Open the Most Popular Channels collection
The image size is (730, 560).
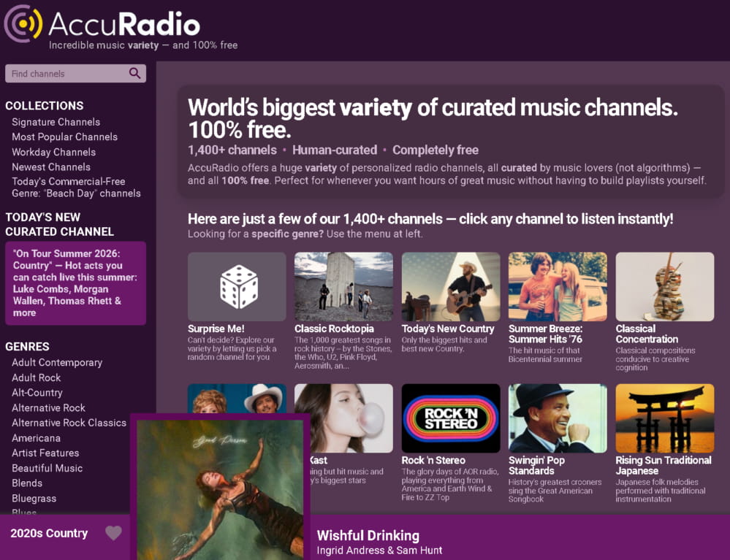pos(65,137)
